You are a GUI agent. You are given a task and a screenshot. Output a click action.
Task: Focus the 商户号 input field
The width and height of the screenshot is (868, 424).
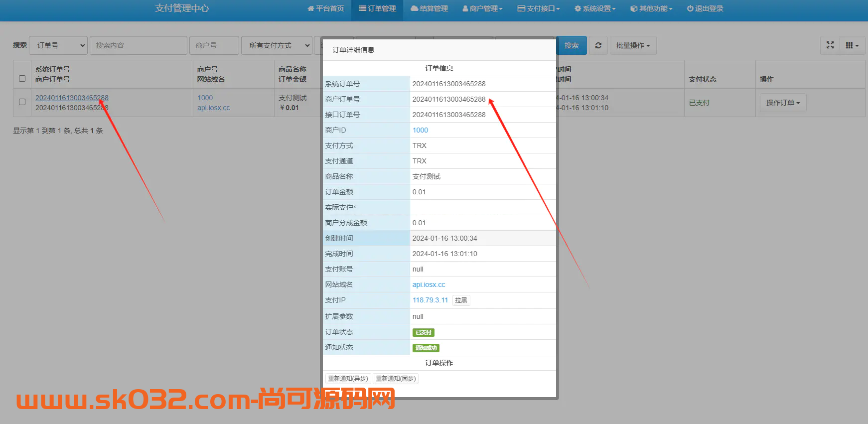click(214, 45)
